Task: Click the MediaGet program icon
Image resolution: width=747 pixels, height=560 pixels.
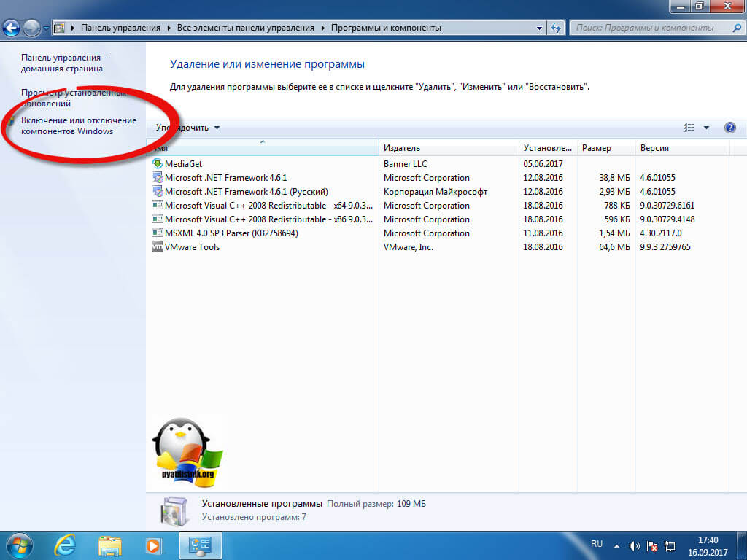Action: (157, 164)
